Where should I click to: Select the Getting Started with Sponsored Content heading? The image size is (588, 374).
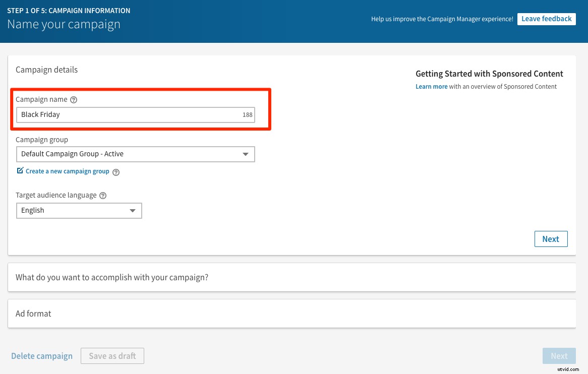click(x=489, y=74)
